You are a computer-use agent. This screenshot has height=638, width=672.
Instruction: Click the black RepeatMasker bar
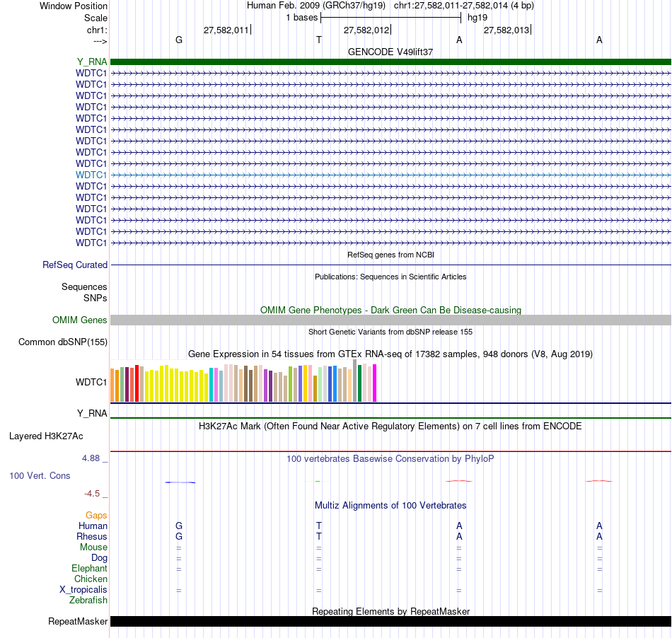coord(390,621)
